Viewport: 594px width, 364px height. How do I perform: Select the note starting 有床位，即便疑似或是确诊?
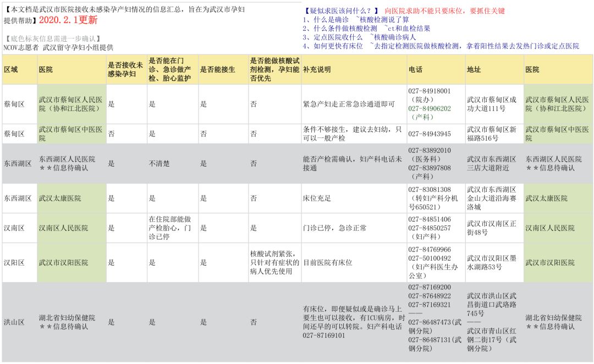point(354,322)
